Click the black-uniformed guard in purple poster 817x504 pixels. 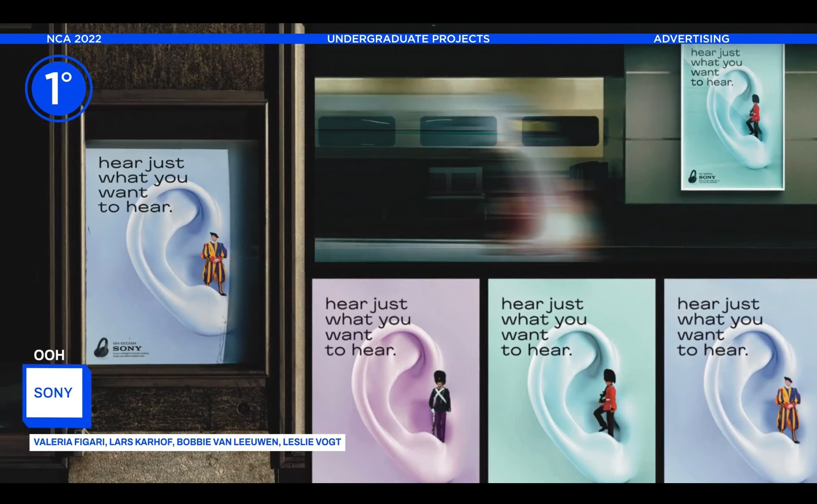coord(440,406)
